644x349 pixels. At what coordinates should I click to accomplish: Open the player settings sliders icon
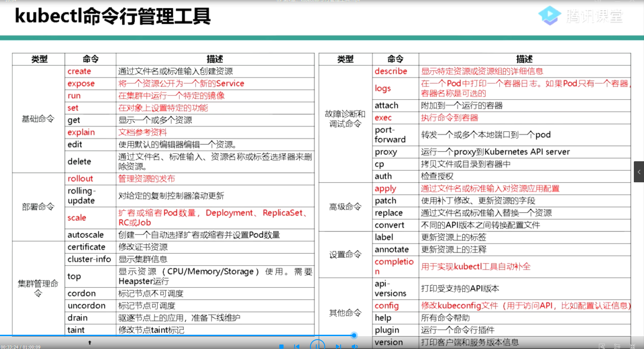(x=617, y=346)
